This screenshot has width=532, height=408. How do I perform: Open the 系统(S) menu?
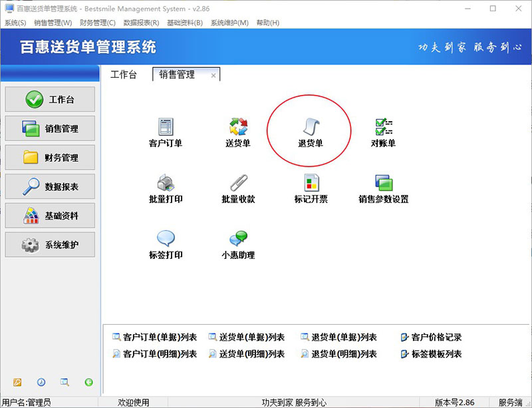15,23
